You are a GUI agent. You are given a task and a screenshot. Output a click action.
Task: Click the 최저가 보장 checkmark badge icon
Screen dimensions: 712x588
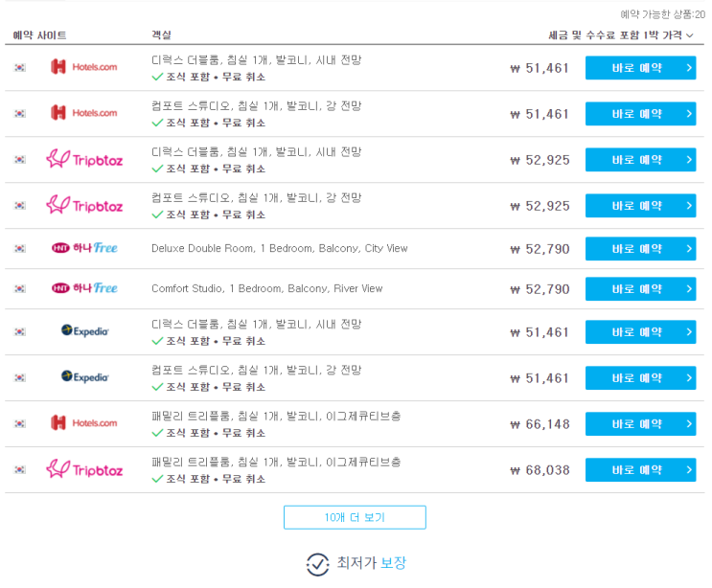click(317, 564)
